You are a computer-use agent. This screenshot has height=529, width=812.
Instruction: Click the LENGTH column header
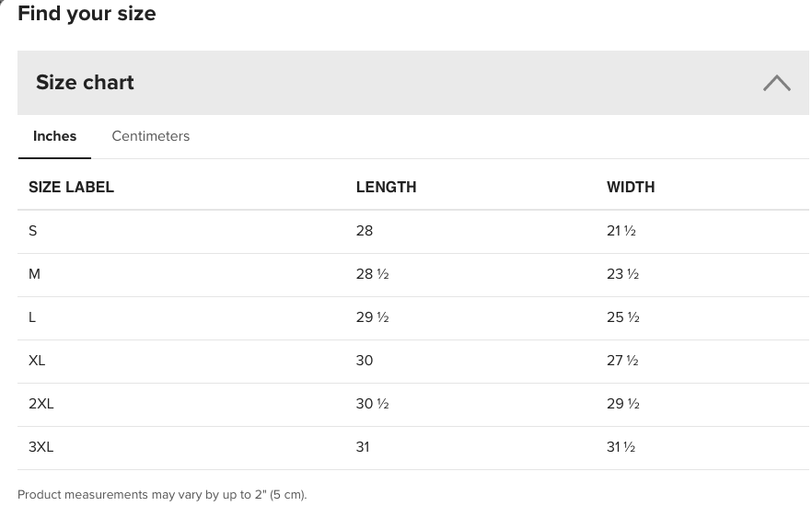point(386,187)
